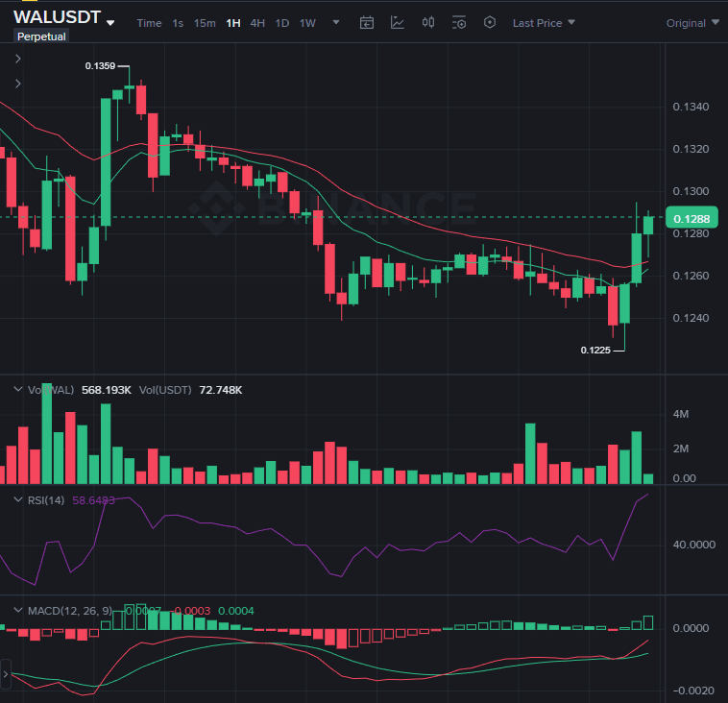Switch to the 1D interval
The image size is (728, 703).
pyautogui.click(x=281, y=23)
